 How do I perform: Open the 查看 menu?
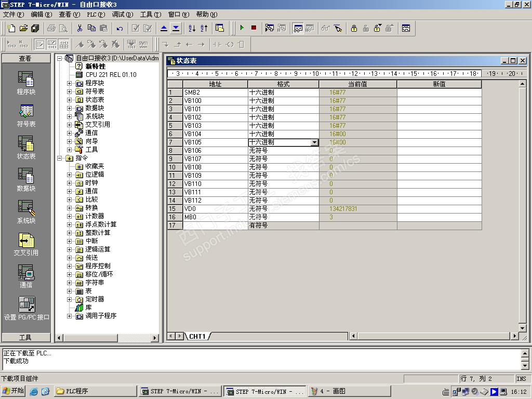point(69,14)
